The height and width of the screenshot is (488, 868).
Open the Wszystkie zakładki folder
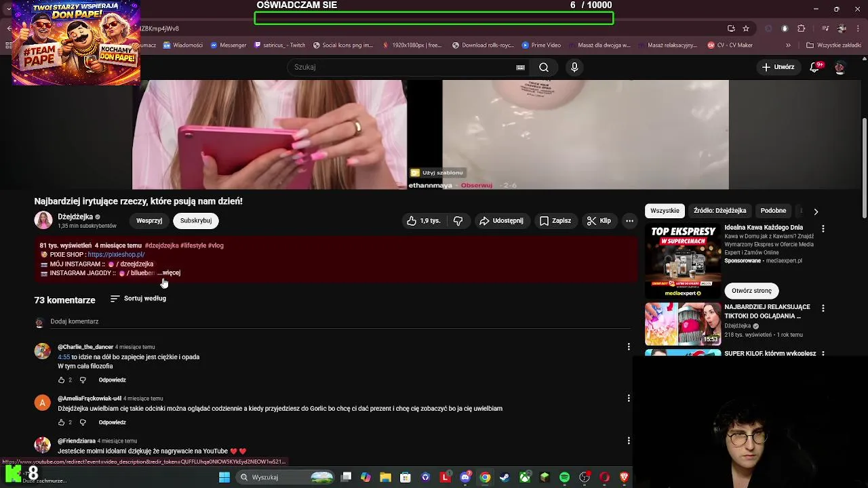(833, 45)
